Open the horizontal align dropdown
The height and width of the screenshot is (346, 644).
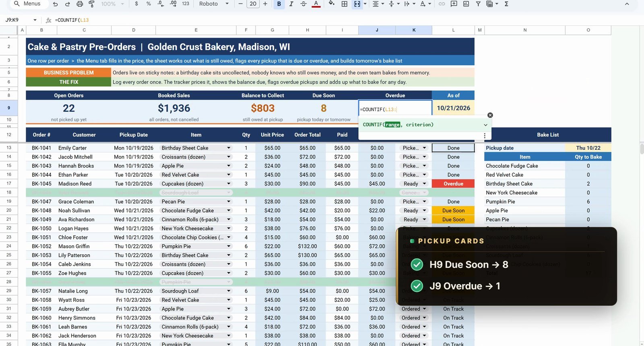click(378, 4)
